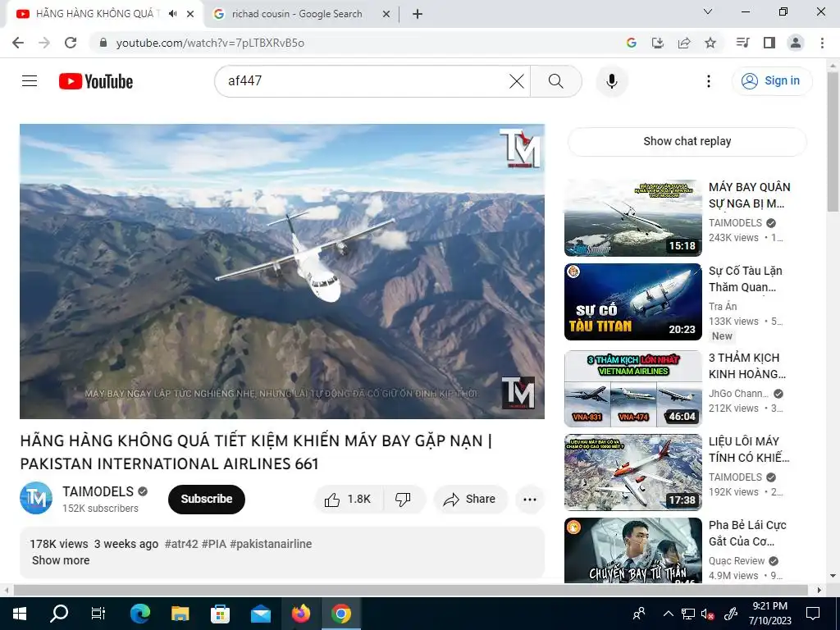Expand description with Show more
Image resolution: width=840 pixels, height=630 pixels.
pyautogui.click(x=61, y=560)
